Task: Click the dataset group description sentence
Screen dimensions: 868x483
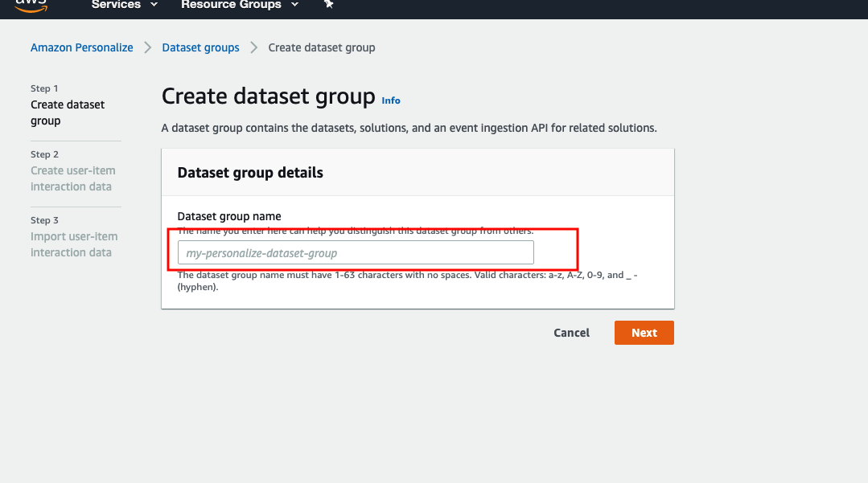Action: point(409,128)
